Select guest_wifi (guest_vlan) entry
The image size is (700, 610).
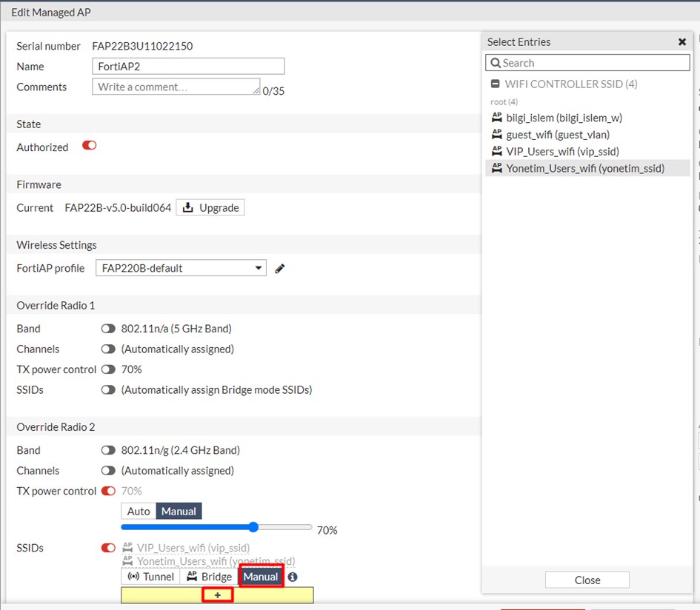(x=558, y=135)
